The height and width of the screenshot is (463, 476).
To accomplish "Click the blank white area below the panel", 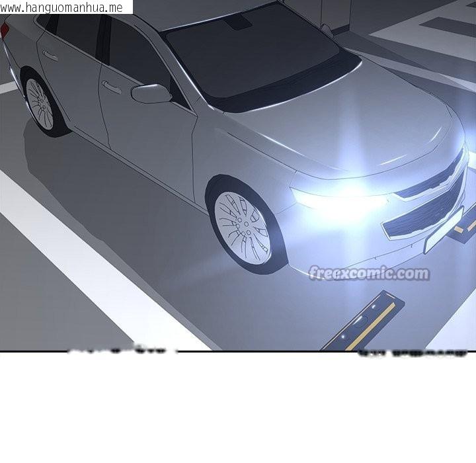I will coord(238,410).
